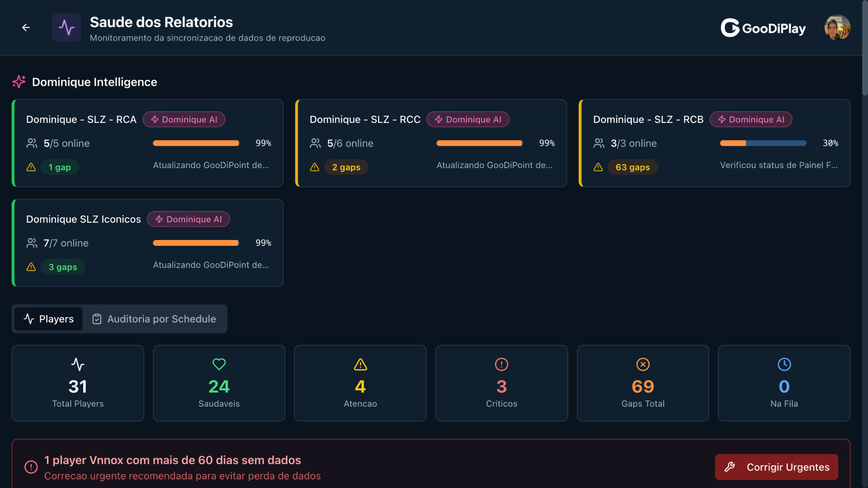Click the 99% progress bar in SLZ Iconicos card
This screenshot has height=488, width=868.
196,243
